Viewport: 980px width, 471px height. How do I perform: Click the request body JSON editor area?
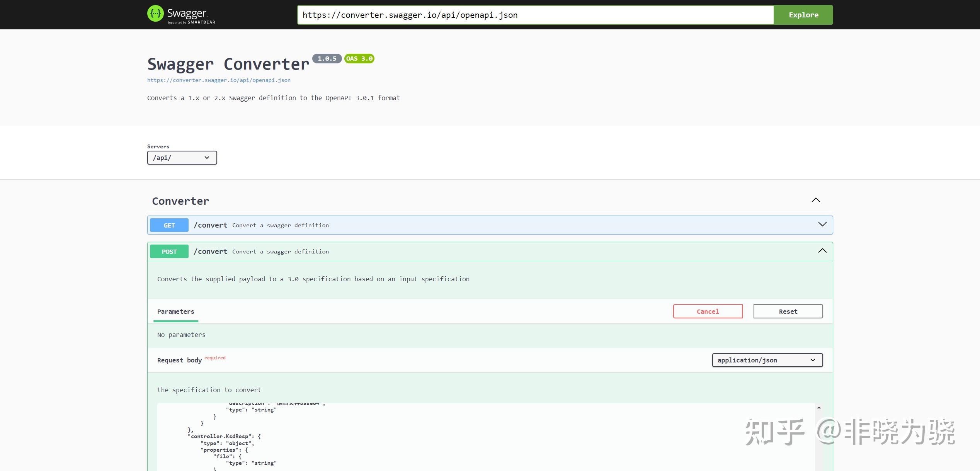click(x=464, y=437)
